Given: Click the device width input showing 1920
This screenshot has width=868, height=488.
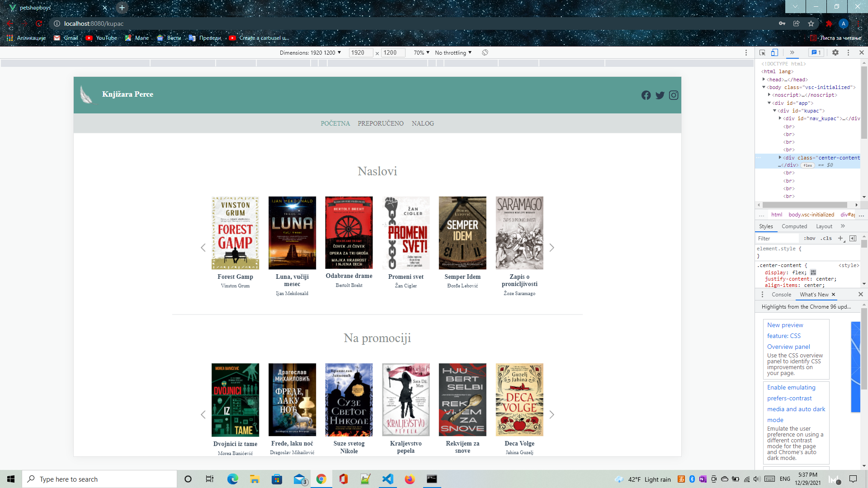Looking at the screenshot, I should pos(361,53).
